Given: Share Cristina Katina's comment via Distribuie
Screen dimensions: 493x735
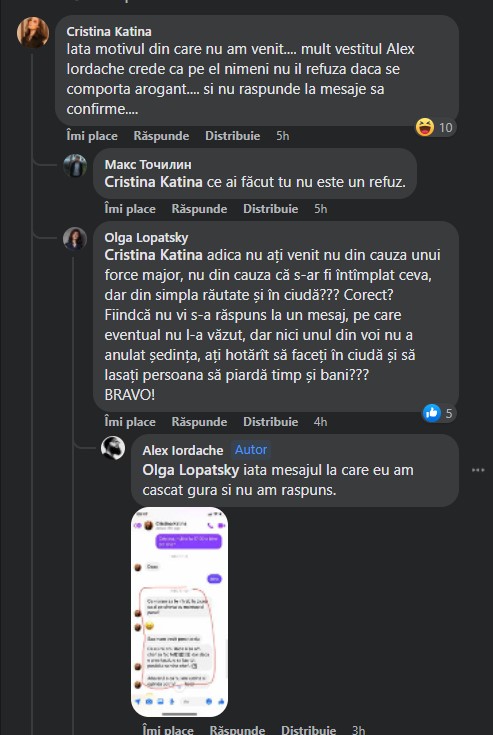Looking at the screenshot, I should pyautogui.click(x=232, y=136).
